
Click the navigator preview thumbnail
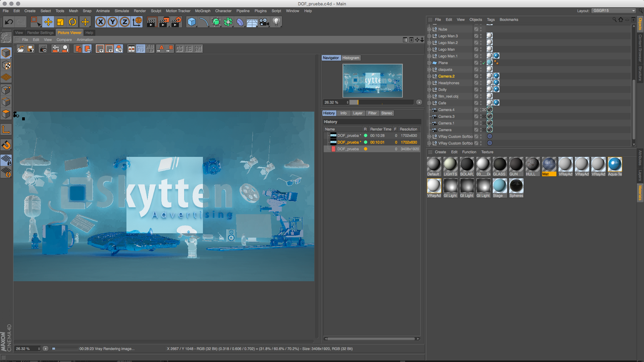(372, 81)
